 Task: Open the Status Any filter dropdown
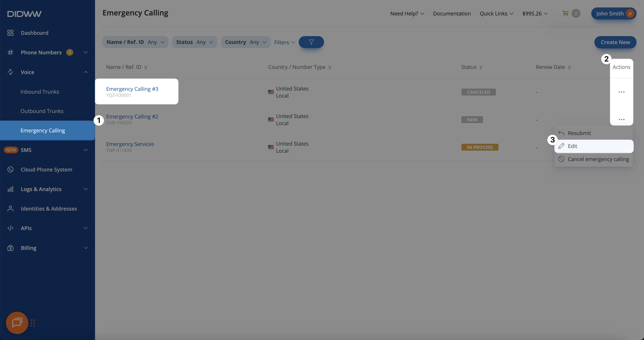tap(195, 42)
